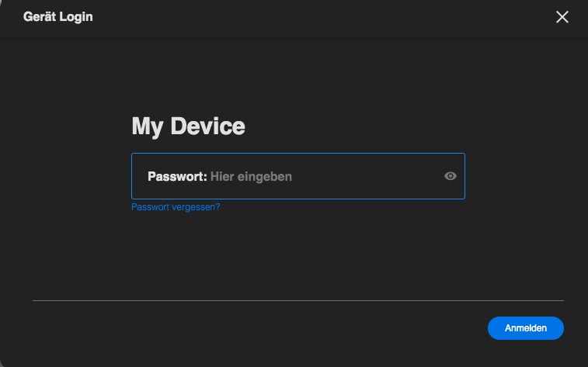588x367 pixels.
Task: Click the "Gerät Login" dialog title
Action: [57, 16]
